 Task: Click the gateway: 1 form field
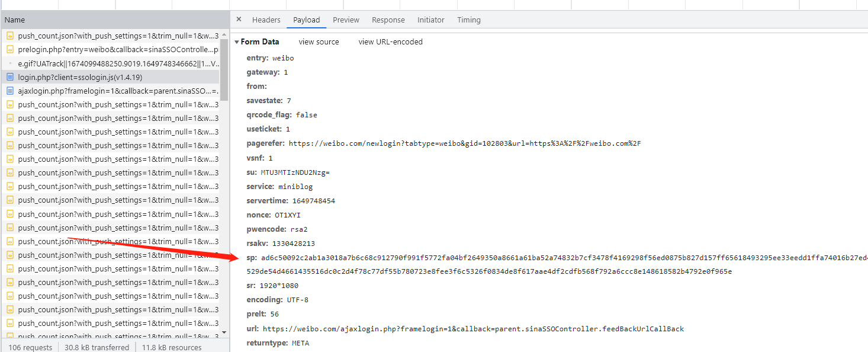click(x=267, y=72)
